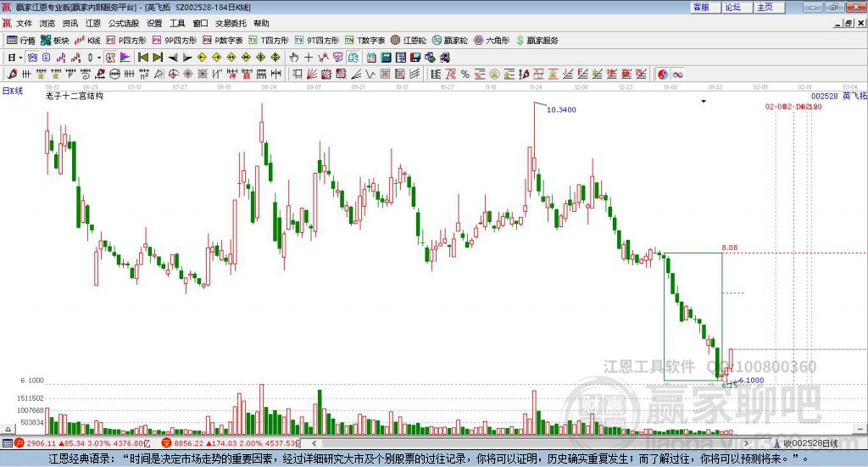The image size is (868, 467).
Task: Click the infinity symbol tool icon
Action: coord(678,75)
